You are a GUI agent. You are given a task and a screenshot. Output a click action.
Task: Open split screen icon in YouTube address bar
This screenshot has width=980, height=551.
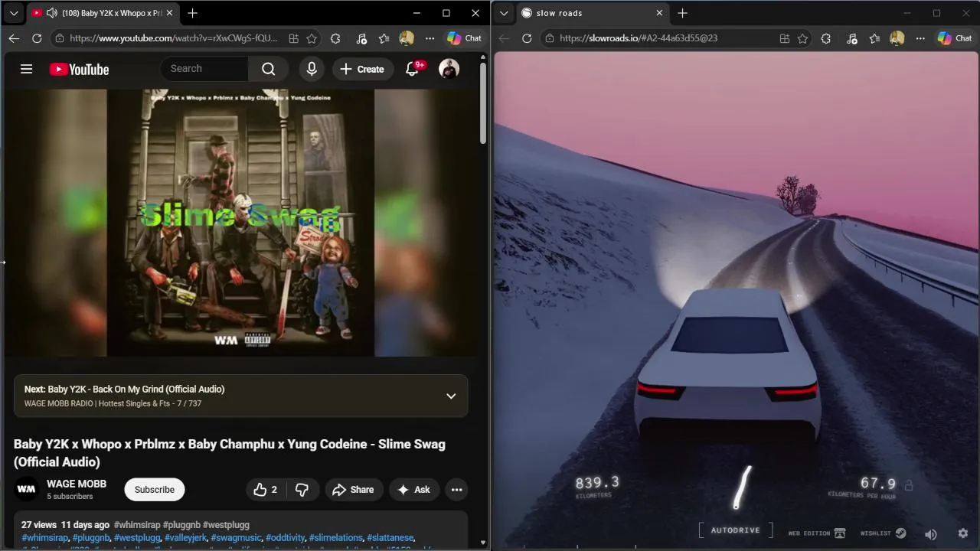[x=293, y=38]
